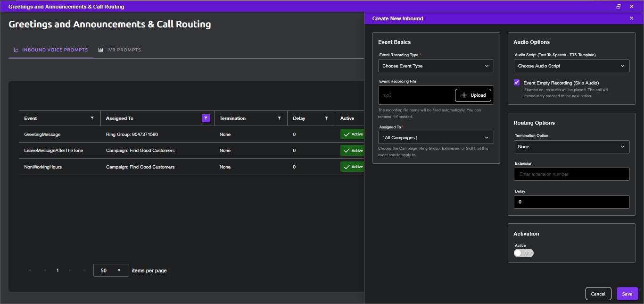Switch to the IVR Prompts tab

(120, 50)
